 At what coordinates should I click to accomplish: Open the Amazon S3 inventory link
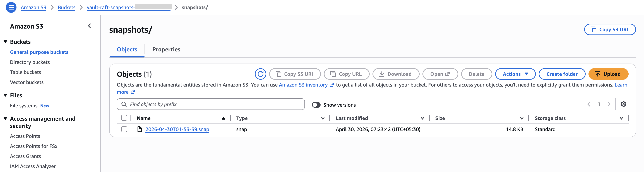(x=303, y=85)
